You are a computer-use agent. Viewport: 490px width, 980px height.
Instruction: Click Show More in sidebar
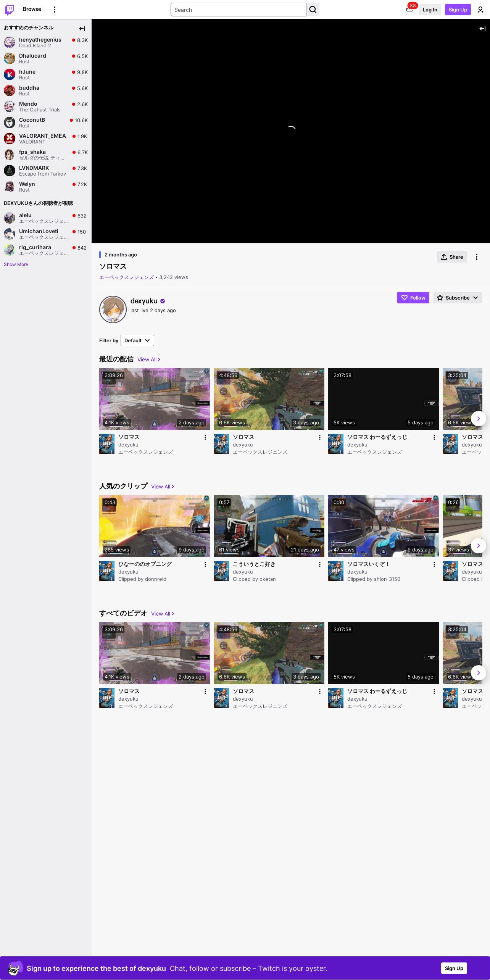click(16, 264)
